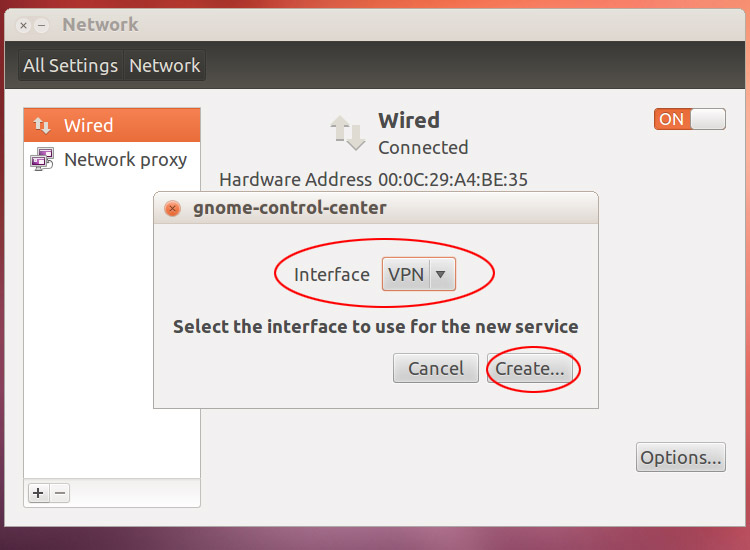Open the Interface VPN dropdown
Viewport: 750px width, 550px height.
[x=419, y=275]
